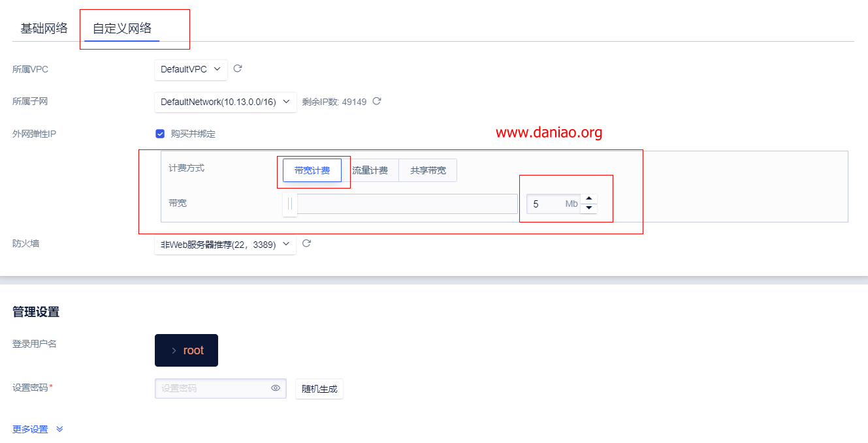Click the 管理设置 heading
Screen dimensions: 868x443
36,312
